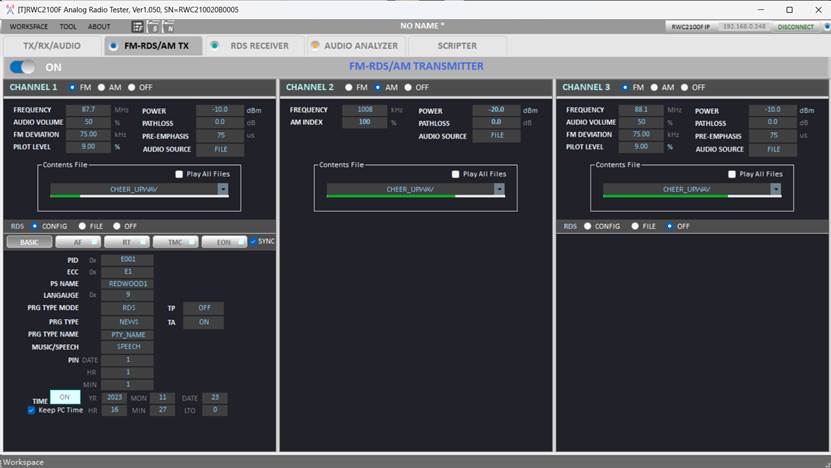Click the Channel 1 FREQUENCY input field
Viewport: 831px width, 468px height.
(88, 110)
